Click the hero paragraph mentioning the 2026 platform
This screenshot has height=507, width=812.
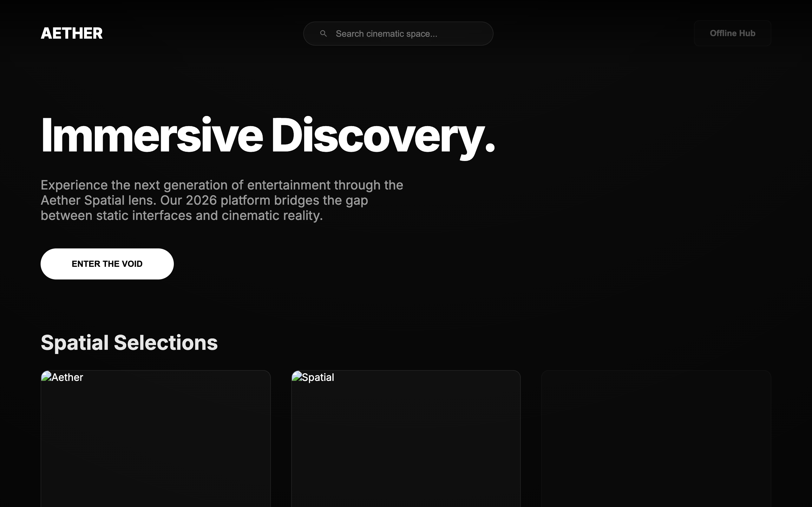221,200
